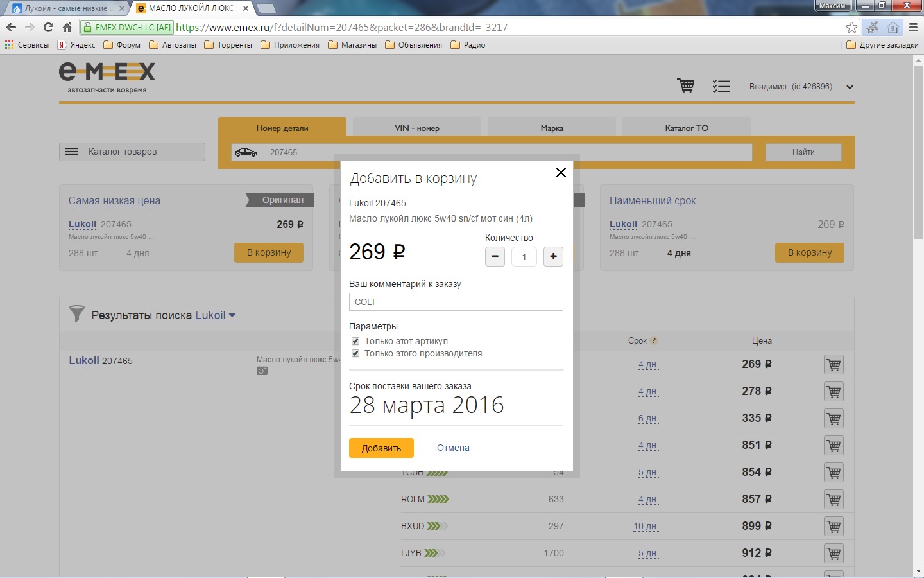Add the 854 ₽ offer to cart
924x578 pixels.
834,473
